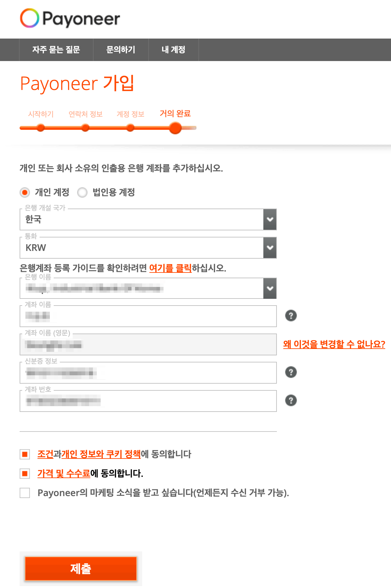
Task: Expand the 통화 KRW dropdown
Action: [x=270, y=248]
